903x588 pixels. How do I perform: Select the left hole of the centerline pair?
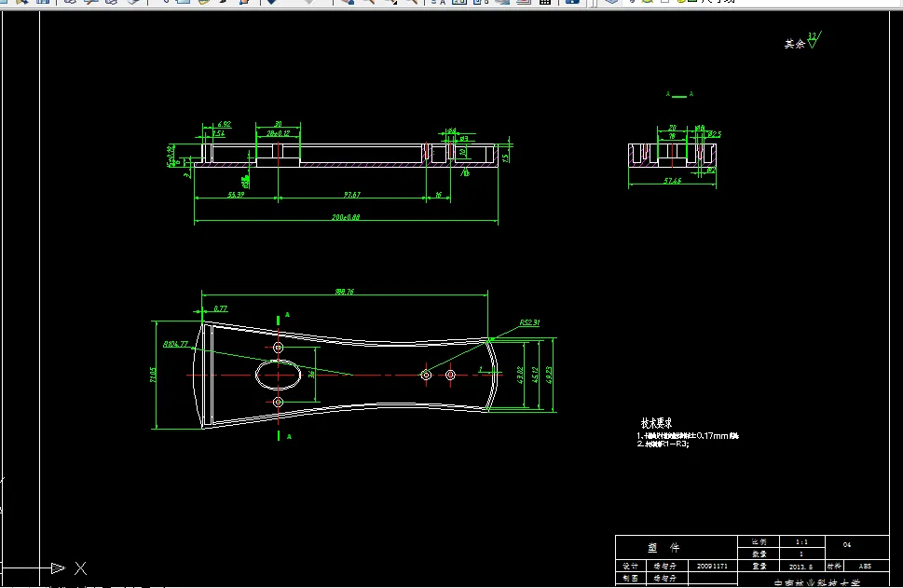click(426, 375)
